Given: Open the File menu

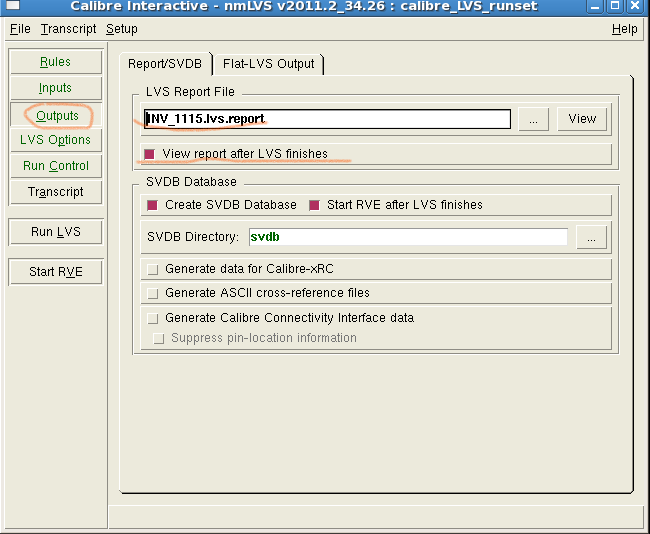Looking at the screenshot, I should (20, 29).
